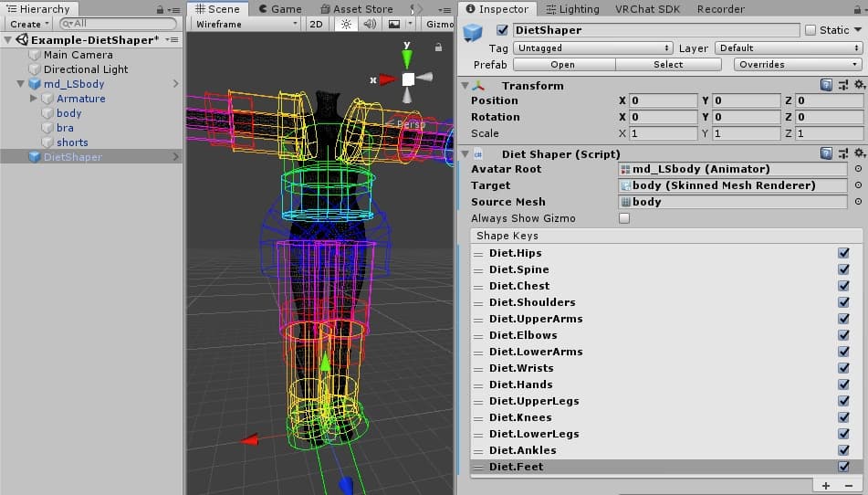Toggle the Static checkbox
Image resolution: width=868 pixels, height=495 pixels.
(810, 30)
